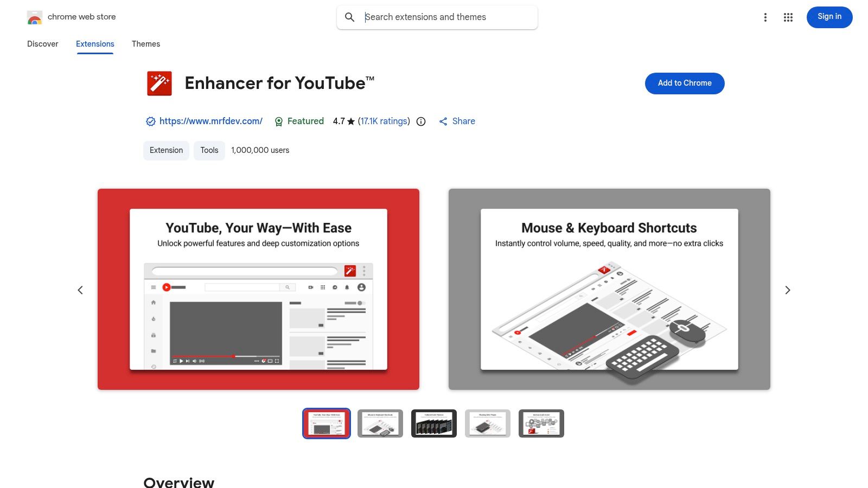Click the search magnifier icon
The image size is (868, 488).
pos(350,17)
